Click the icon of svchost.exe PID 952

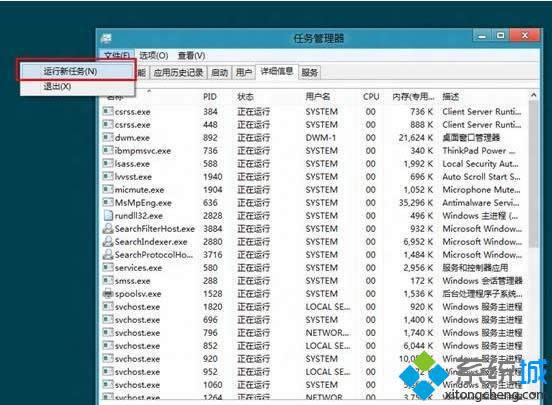click(108, 372)
